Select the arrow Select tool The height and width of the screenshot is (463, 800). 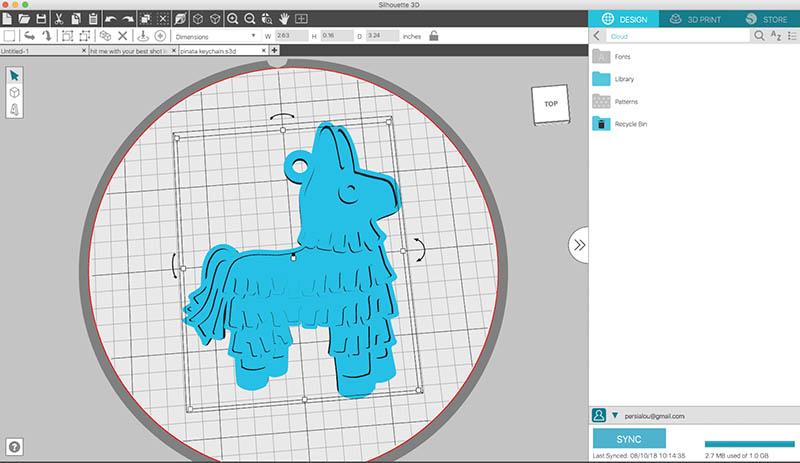[x=15, y=74]
